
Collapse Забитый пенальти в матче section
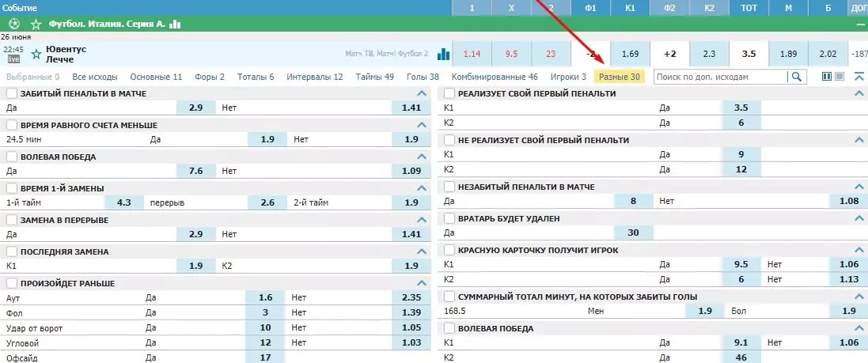pyautogui.click(x=422, y=93)
